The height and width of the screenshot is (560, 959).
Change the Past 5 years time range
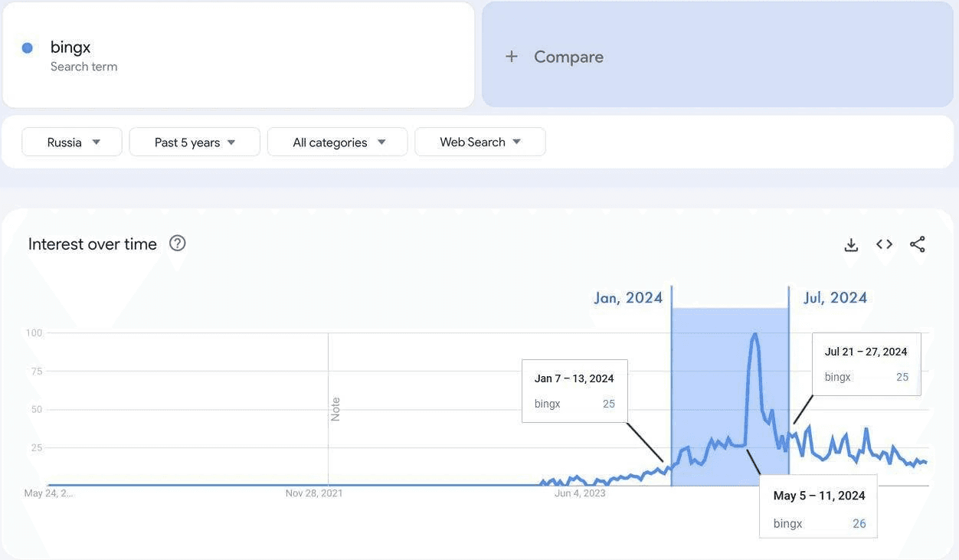pyautogui.click(x=195, y=142)
